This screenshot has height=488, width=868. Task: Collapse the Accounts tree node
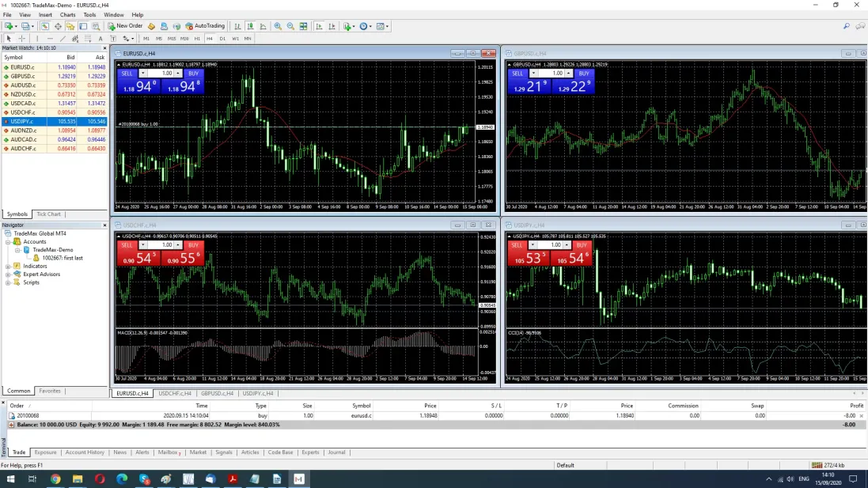[x=8, y=242]
